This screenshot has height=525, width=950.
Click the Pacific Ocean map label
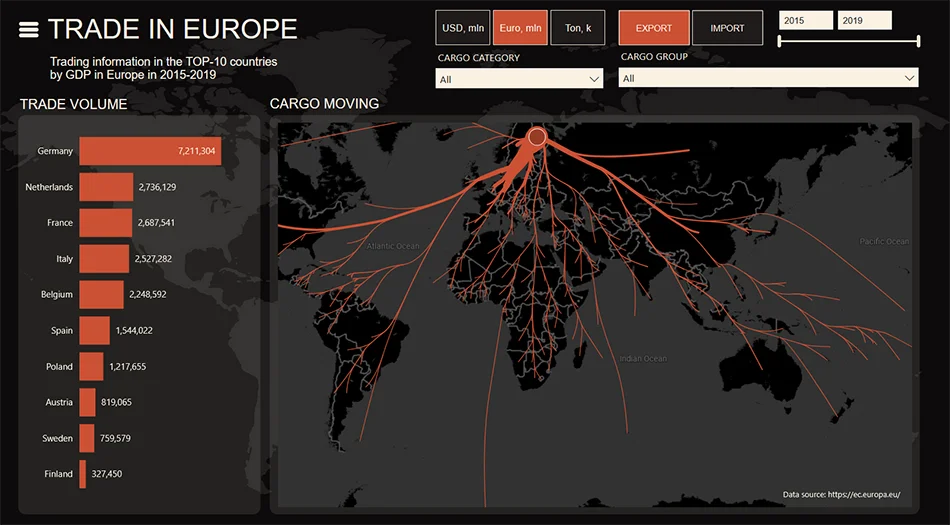(884, 241)
